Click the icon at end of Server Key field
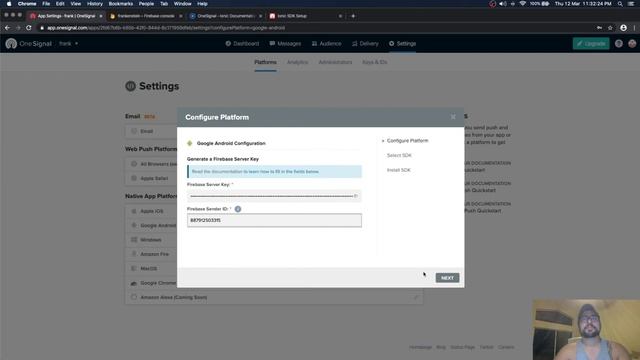Screen dimensions: 640x360 [356, 196]
